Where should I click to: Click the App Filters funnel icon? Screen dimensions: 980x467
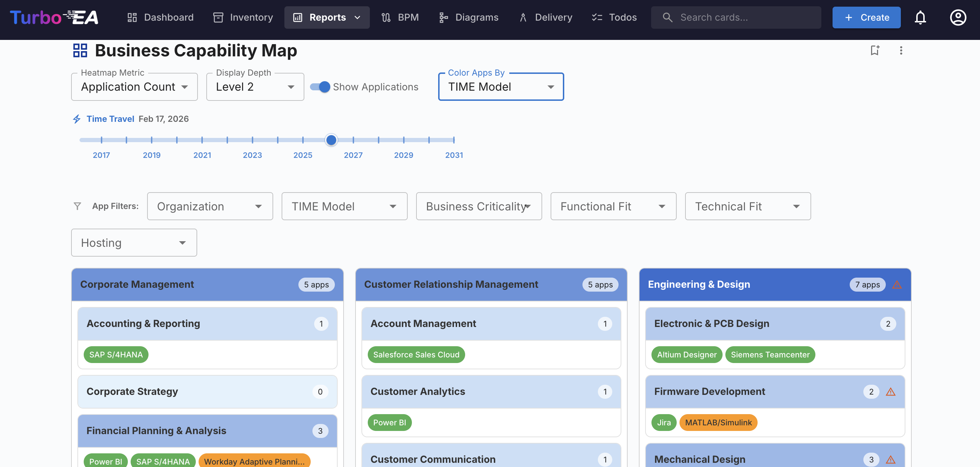point(77,206)
